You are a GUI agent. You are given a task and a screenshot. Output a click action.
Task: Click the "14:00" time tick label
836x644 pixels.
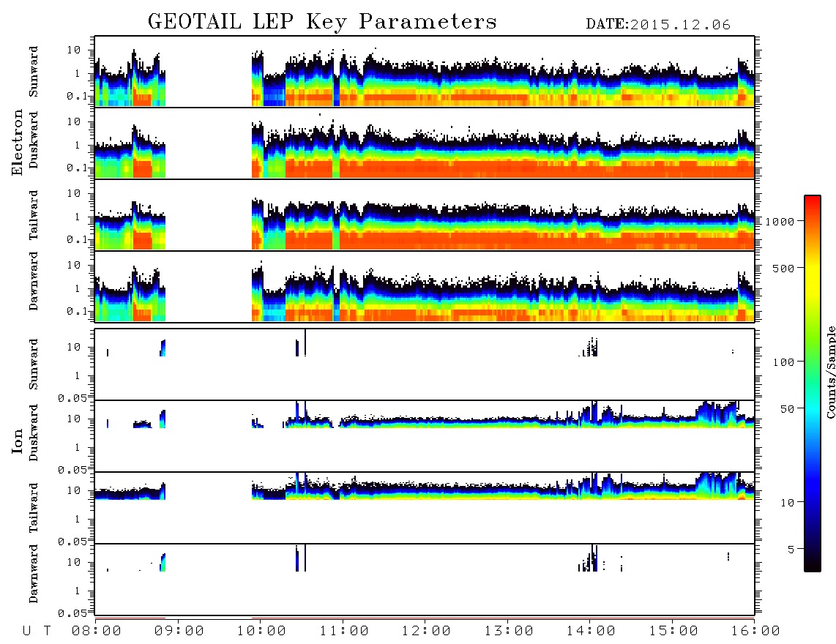[x=591, y=632]
